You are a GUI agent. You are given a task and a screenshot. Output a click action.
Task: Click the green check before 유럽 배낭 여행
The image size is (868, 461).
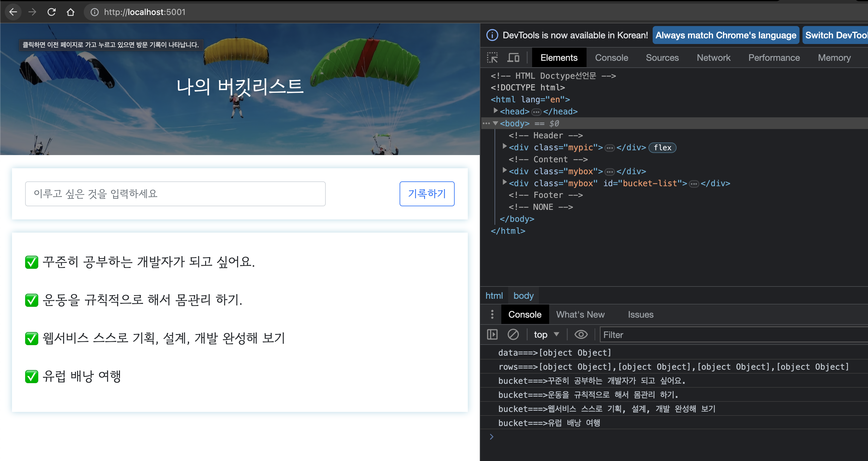coord(32,376)
